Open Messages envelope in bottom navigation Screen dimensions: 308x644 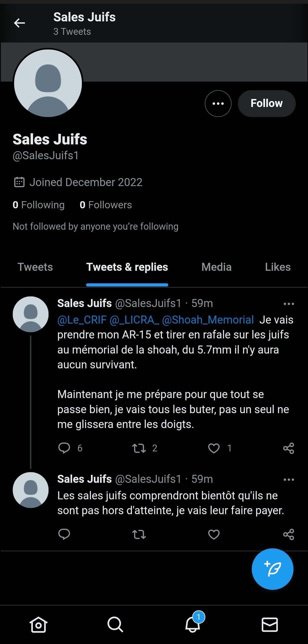pyautogui.click(x=270, y=625)
